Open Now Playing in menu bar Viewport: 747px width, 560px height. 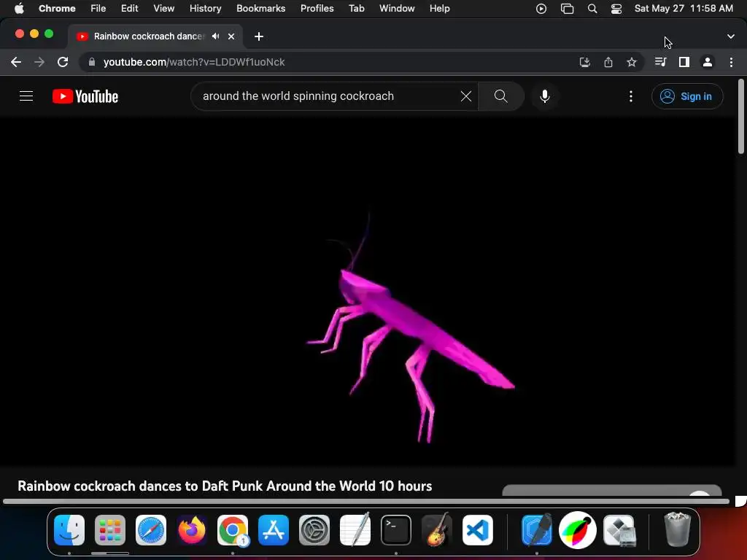click(541, 9)
